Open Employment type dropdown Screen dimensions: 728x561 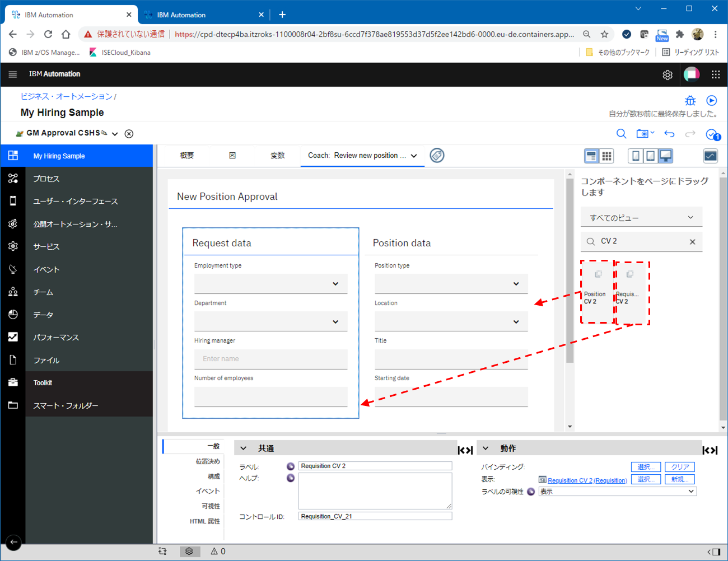pyautogui.click(x=271, y=284)
